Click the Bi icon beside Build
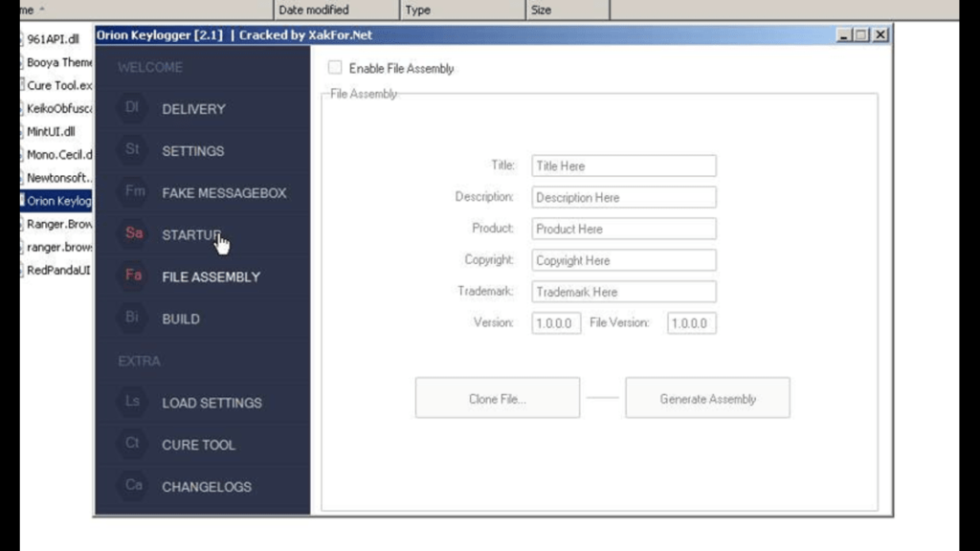This screenshot has height=551, width=980. 132,318
